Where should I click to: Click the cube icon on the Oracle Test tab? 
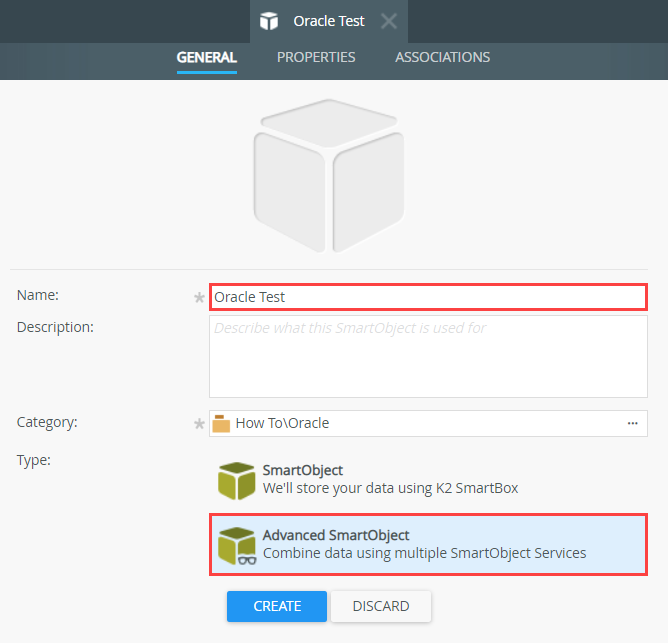(x=269, y=21)
